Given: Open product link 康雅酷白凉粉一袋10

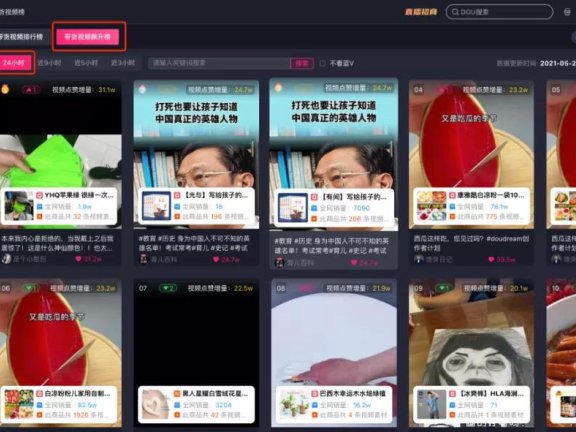Looking at the screenshot, I should [490, 195].
